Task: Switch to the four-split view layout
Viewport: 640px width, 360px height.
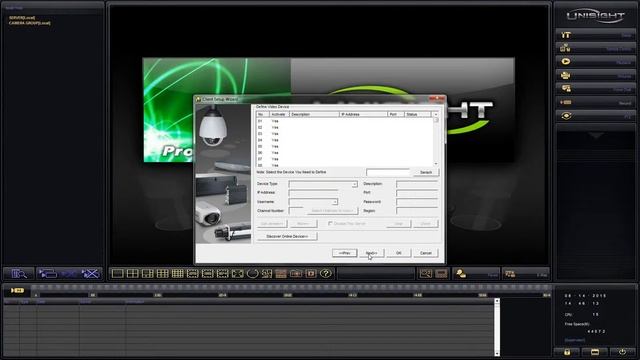Action: click(x=133, y=273)
